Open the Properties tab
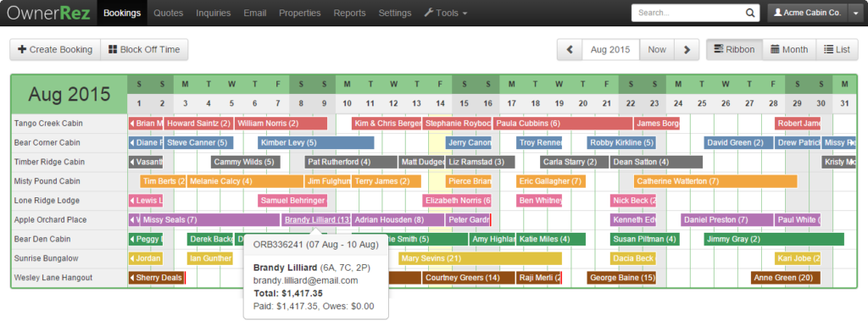Viewport: 868px width, 326px height. [299, 13]
